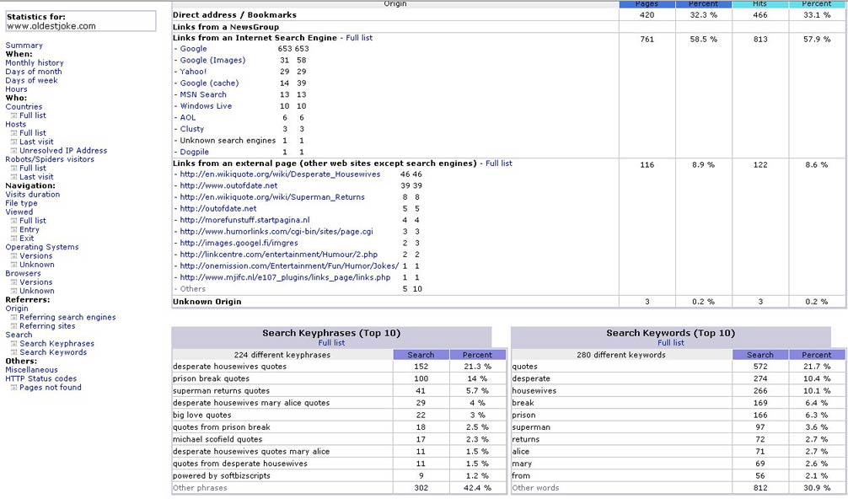The image size is (848, 504).
Task: Click the Full list icon under Countries
Action: click(x=14, y=115)
